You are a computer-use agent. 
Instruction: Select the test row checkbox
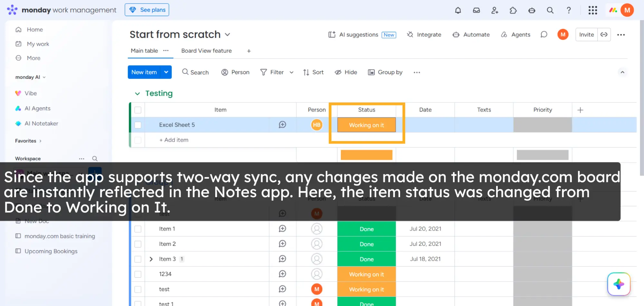[x=138, y=289]
